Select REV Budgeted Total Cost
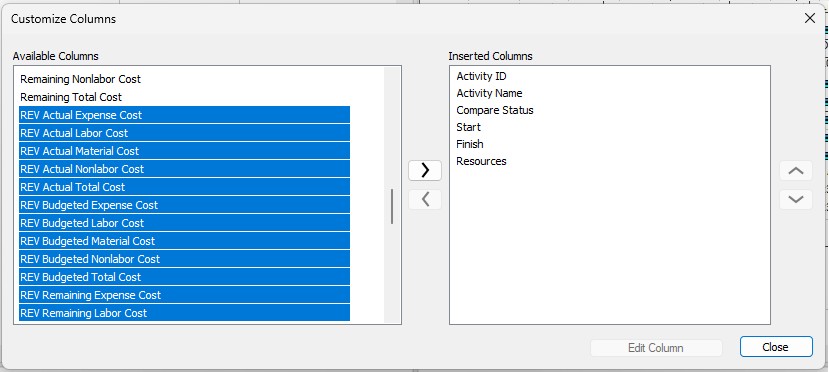Viewport: 829px width, 372px height. pos(185,276)
